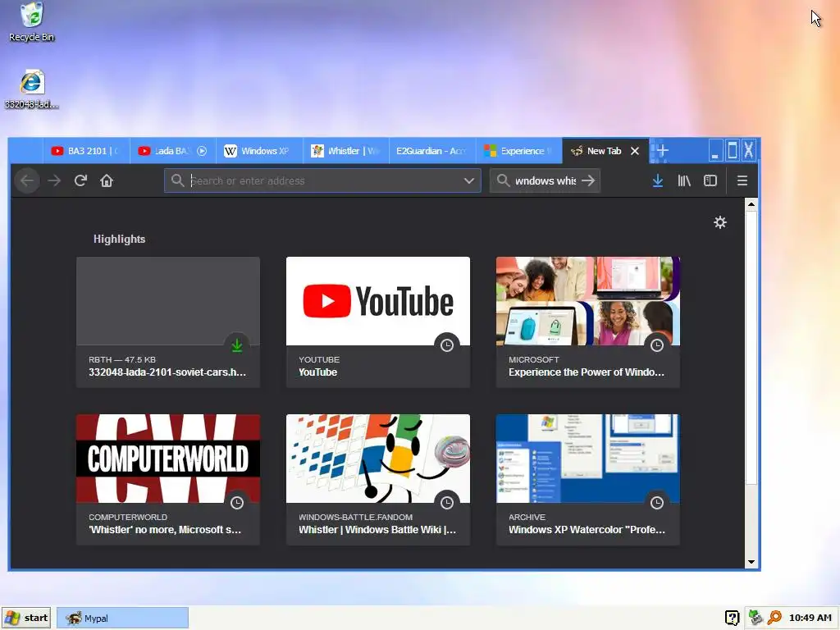Click 'Whistler | Windows Battle Wiki |...' title
The image size is (840, 630).
(x=377, y=530)
